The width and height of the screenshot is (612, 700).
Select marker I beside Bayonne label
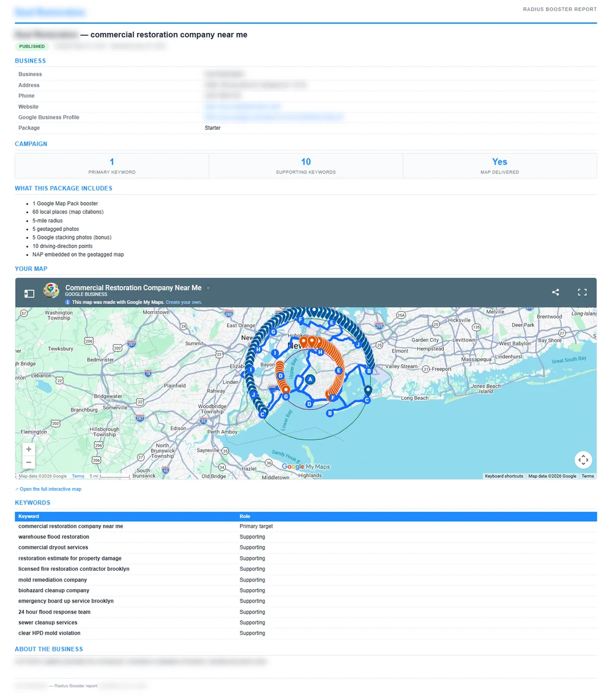[x=275, y=353]
